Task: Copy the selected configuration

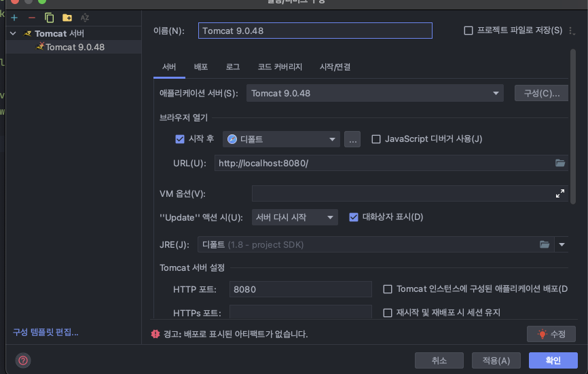Action: point(49,18)
